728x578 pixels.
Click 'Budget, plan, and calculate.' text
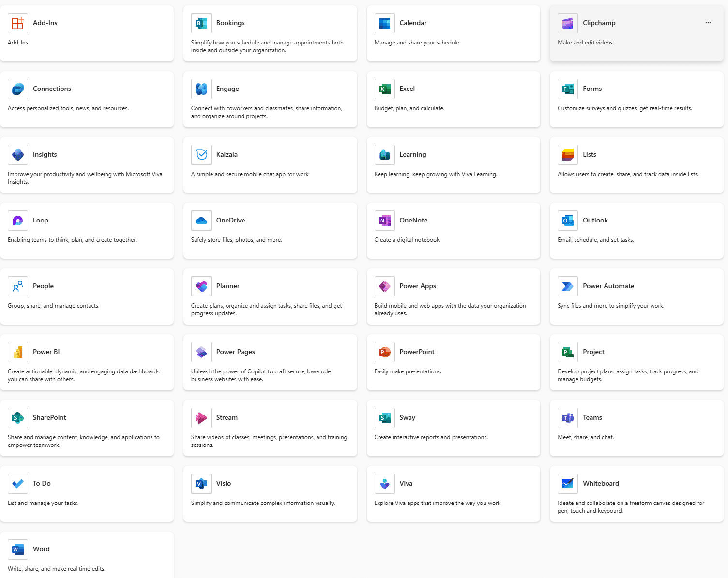click(x=409, y=108)
